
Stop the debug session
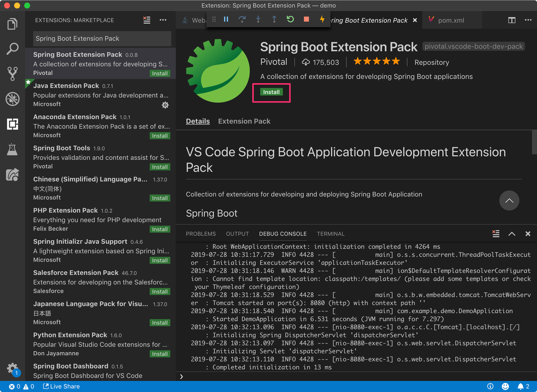[x=307, y=19]
